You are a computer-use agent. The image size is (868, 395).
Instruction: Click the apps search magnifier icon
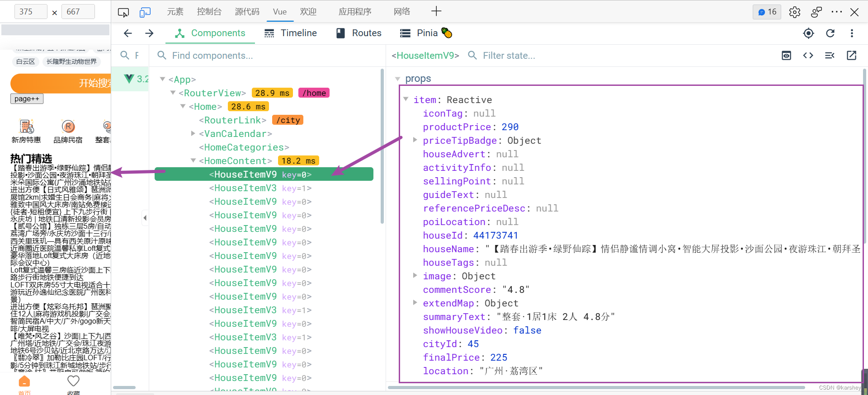point(125,55)
